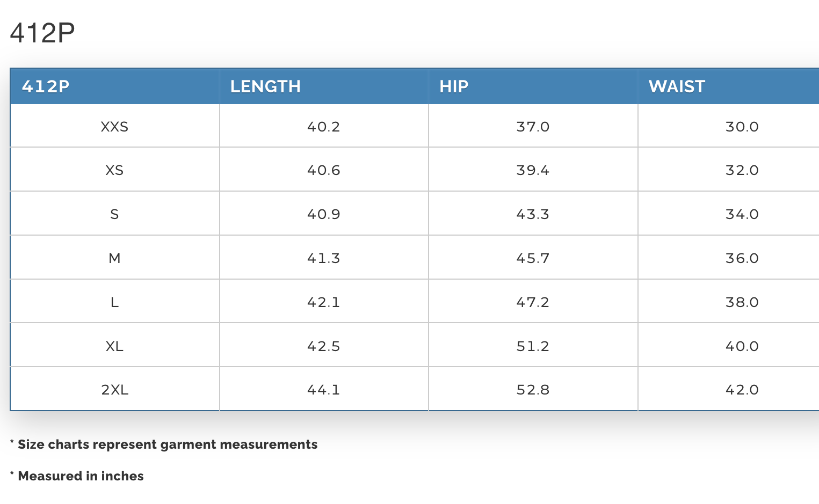This screenshot has height=504, width=819.
Task: Select the 2XL length value 44.1
Action: 323,390
